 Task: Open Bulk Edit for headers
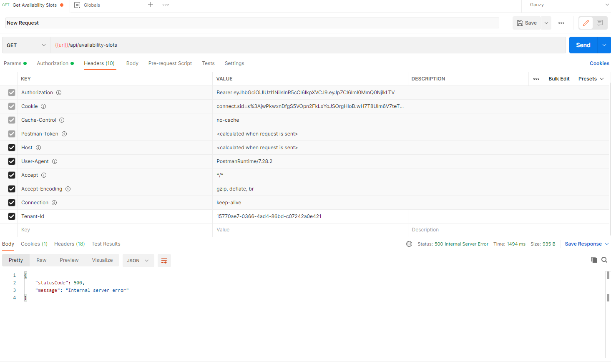tap(559, 79)
